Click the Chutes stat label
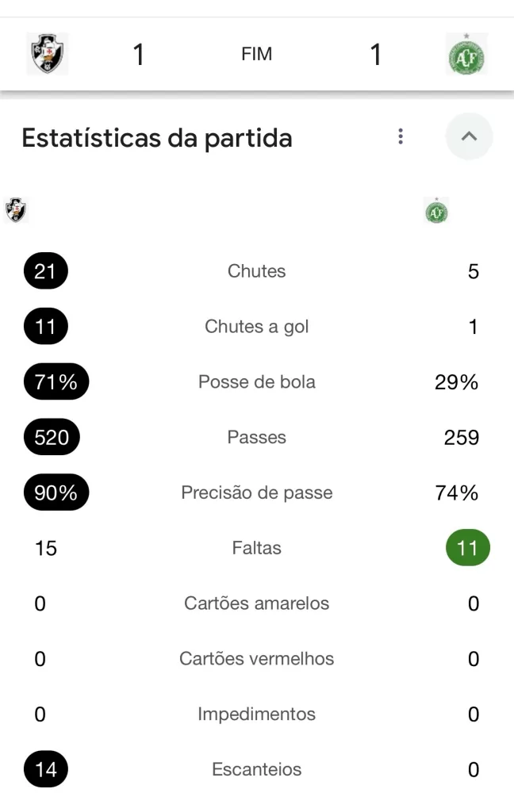Viewport: 514px width, 812px height. pyautogui.click(x=256, y=271)
